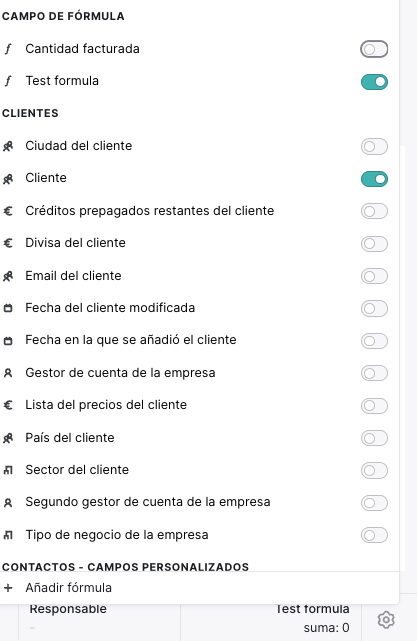Click the building icon beside Sector del cliente

(x=8, y=470)
